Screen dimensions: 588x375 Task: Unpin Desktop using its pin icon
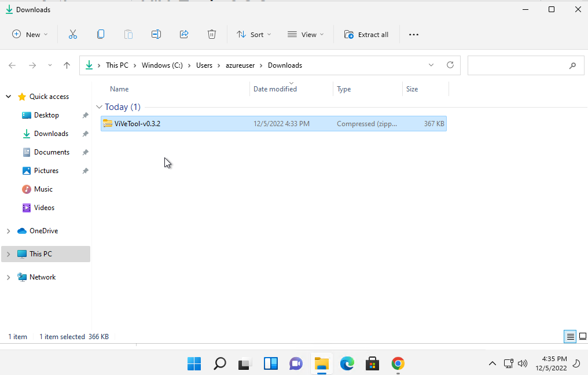(x=86, y=115)
